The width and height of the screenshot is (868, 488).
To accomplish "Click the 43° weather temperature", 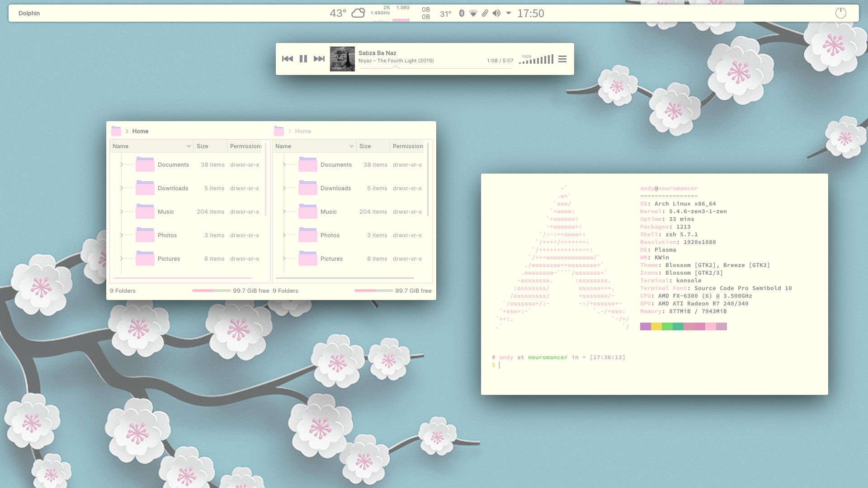I will click(x=338, y=13).
